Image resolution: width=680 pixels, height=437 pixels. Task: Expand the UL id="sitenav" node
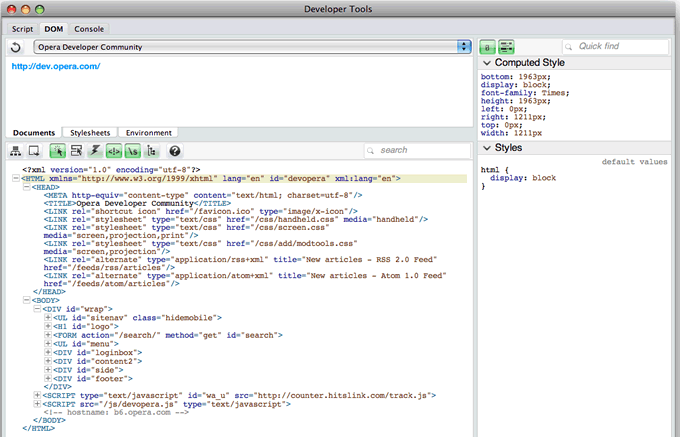pos(48,317)
